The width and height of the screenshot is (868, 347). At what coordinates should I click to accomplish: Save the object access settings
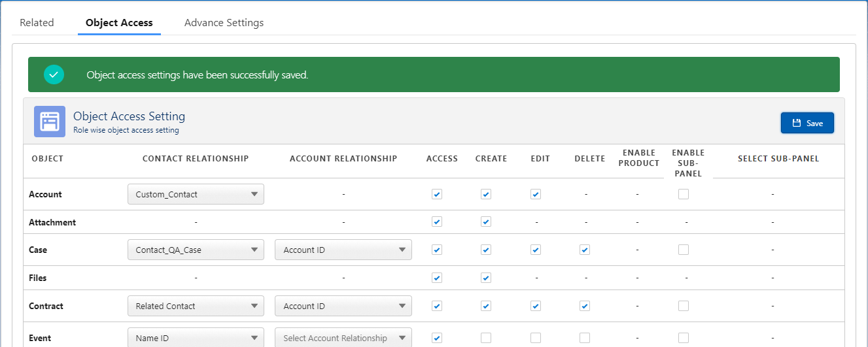[x=807, y=123]
